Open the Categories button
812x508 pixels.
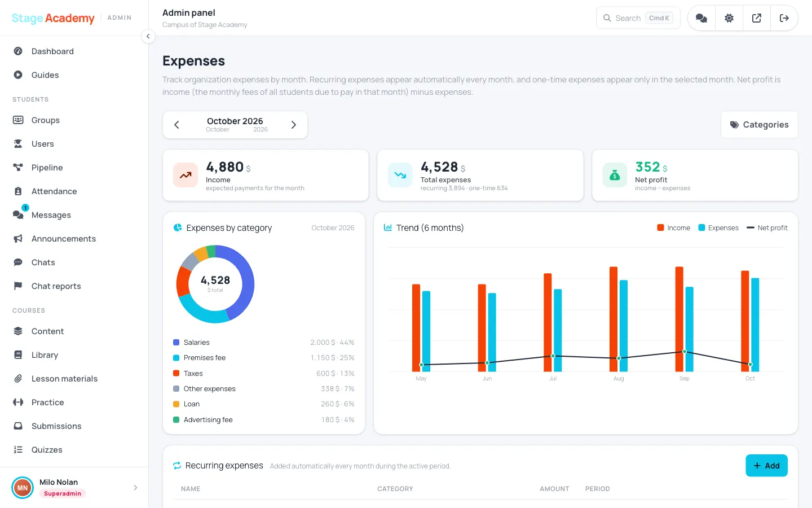click(759, 125)
